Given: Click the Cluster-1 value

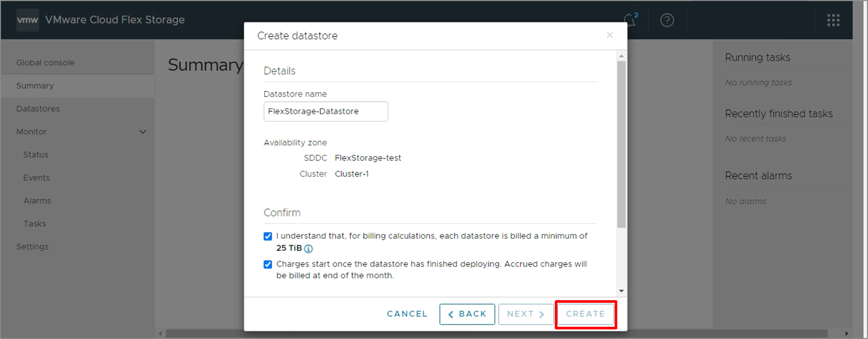Looking at the screenshot, I should click(352, 174).
